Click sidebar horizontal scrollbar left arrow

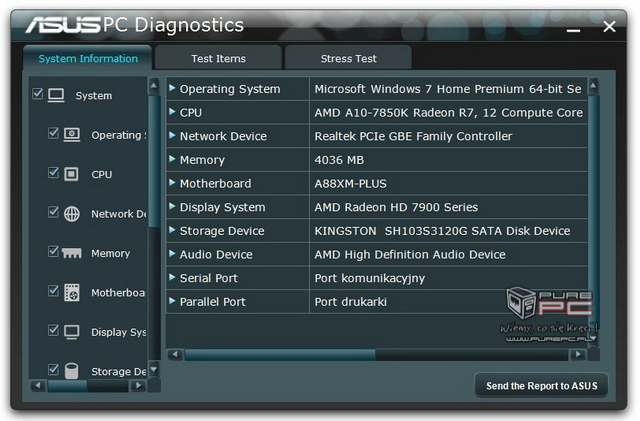pyautogui.click(x=38, y=385)
